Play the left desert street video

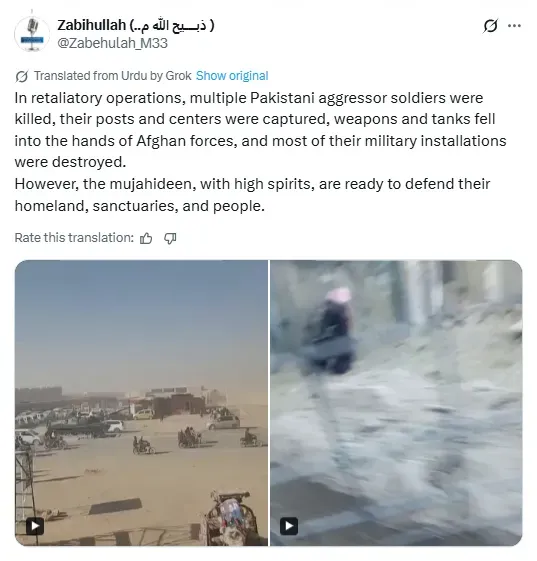pyautogui.click(x=35, y=526)
